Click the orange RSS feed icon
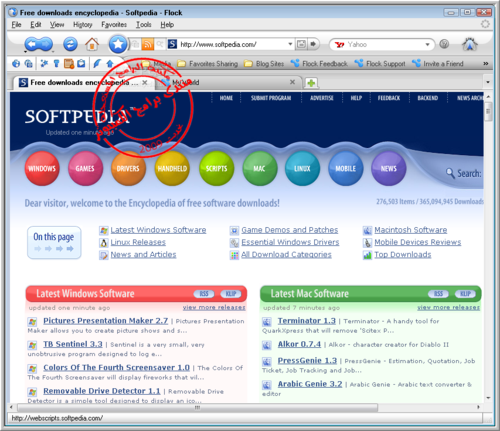This screenshot has height=431, width=500. [x=148, y=44]
